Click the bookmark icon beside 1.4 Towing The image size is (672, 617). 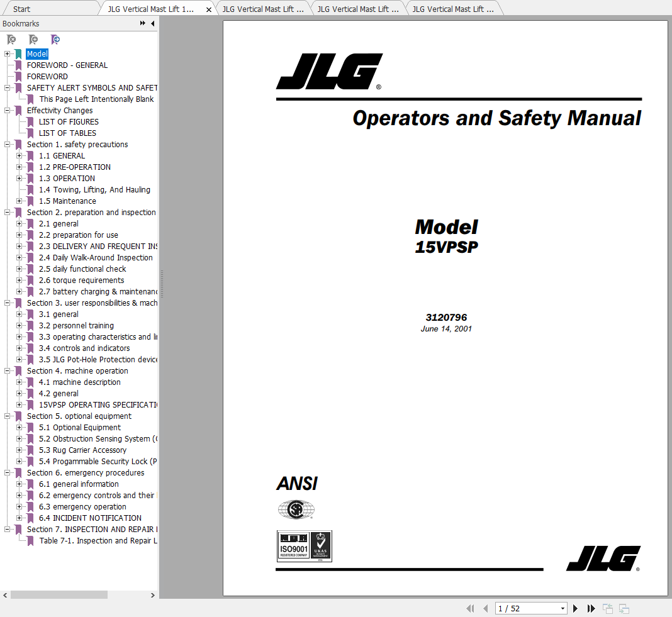pyautogui.click(x=30, y=190)
